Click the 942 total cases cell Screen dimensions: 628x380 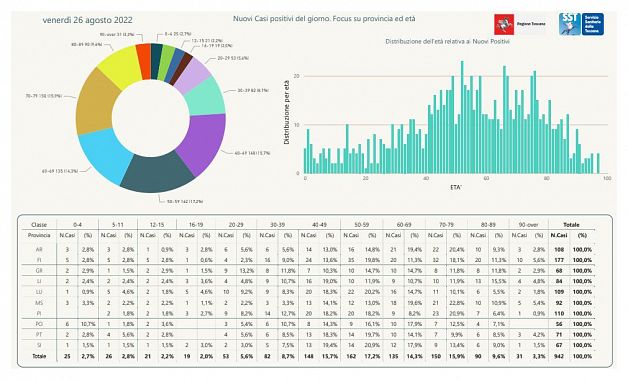point(559,356)
